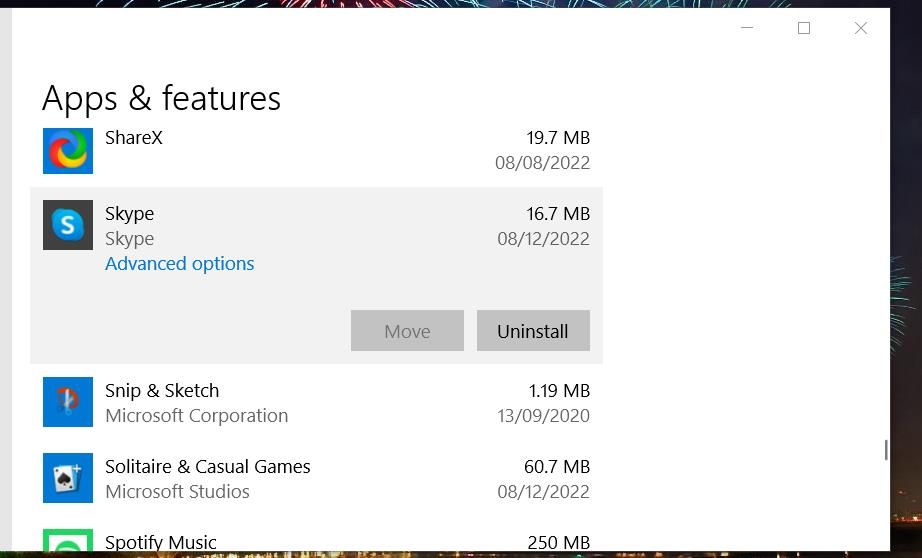Click the greyed Move button for Skype
The width and height of the screenshot is (922, 558).
coord(407,330)
